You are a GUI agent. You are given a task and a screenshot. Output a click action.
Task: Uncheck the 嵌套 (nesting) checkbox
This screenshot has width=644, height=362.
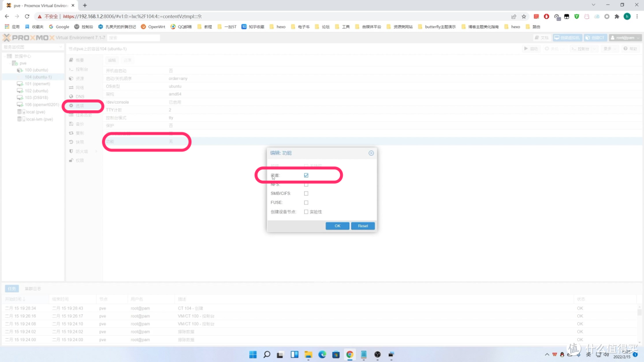[x=306, y=175]
